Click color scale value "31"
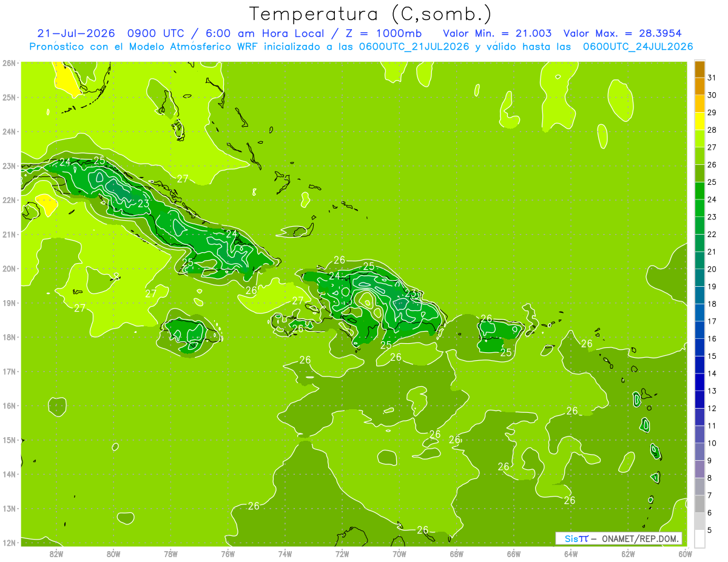Viewport: 728px width, 562px height. 712,78
